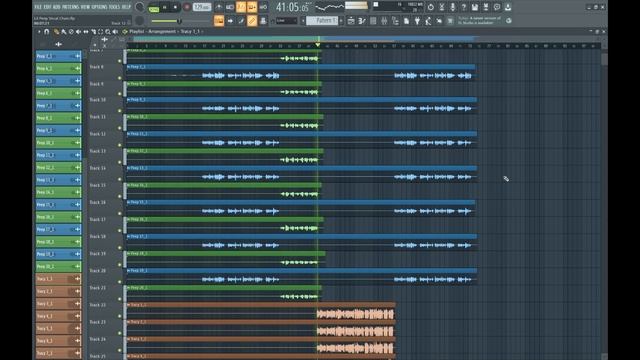Click the stop transport button
This screenshot has width=640, height=360.
(175, 7)
